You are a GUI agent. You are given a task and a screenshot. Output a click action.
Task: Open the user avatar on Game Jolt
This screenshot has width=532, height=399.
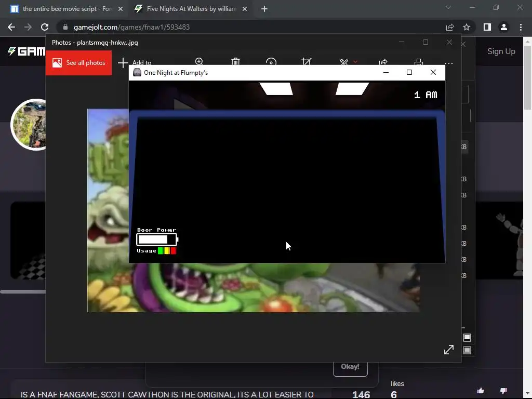click(29, 124)
